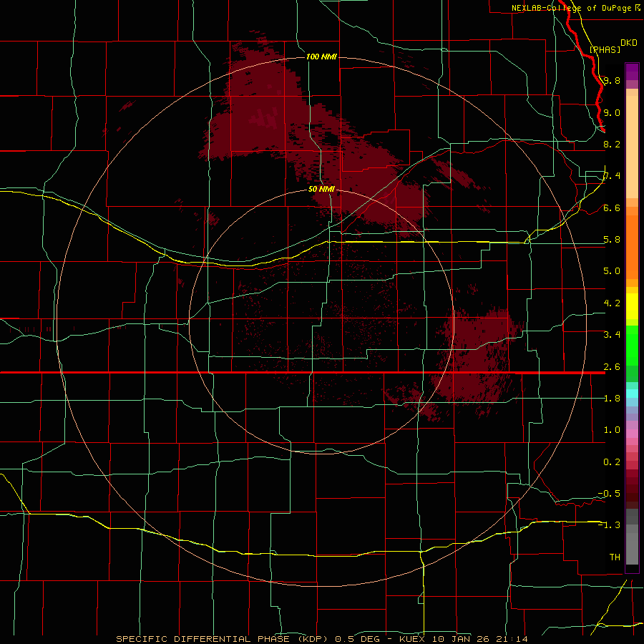Click the (KDP) abbreviation in the caption

tap(312, 639)
